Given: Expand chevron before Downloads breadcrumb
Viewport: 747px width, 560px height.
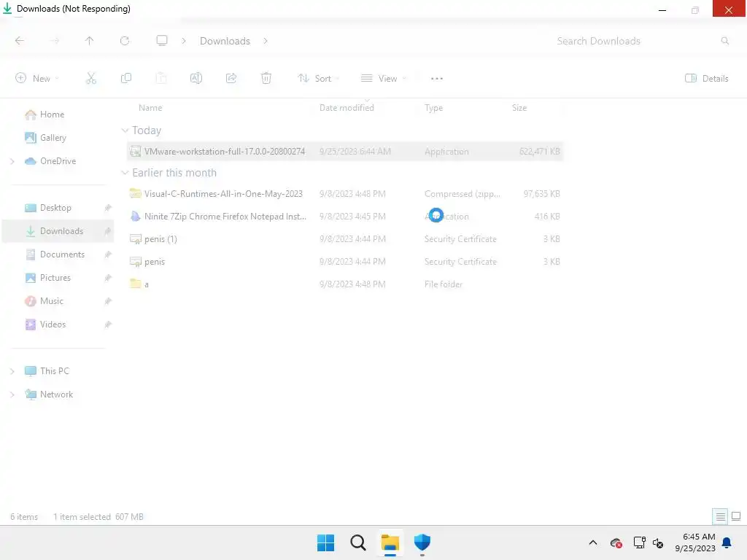Looking at the screenshot, I should [x=184, y=41].
